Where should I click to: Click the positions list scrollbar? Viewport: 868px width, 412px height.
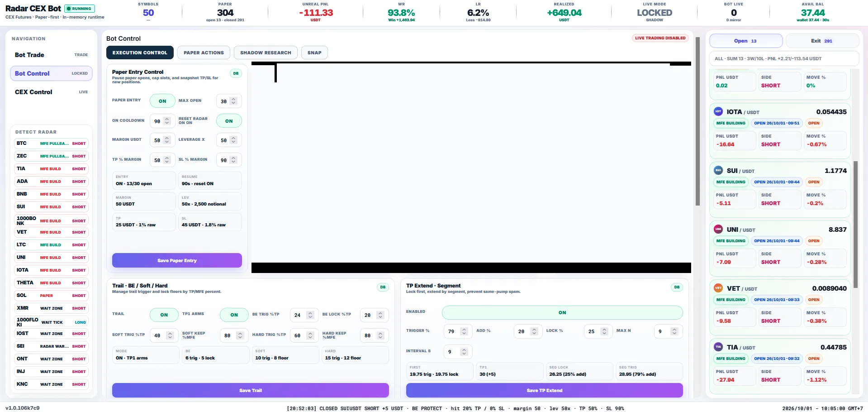pos(855,225)
